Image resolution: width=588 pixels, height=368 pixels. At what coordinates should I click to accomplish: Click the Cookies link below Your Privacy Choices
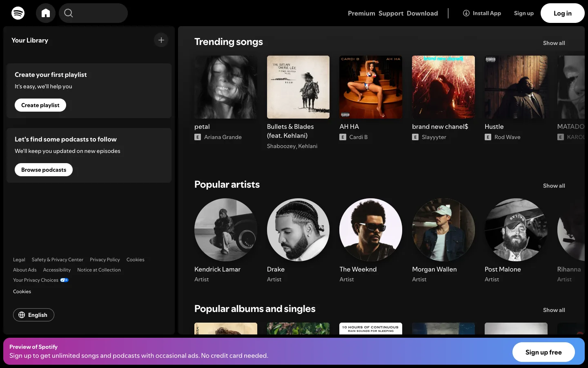pos(22,292)
